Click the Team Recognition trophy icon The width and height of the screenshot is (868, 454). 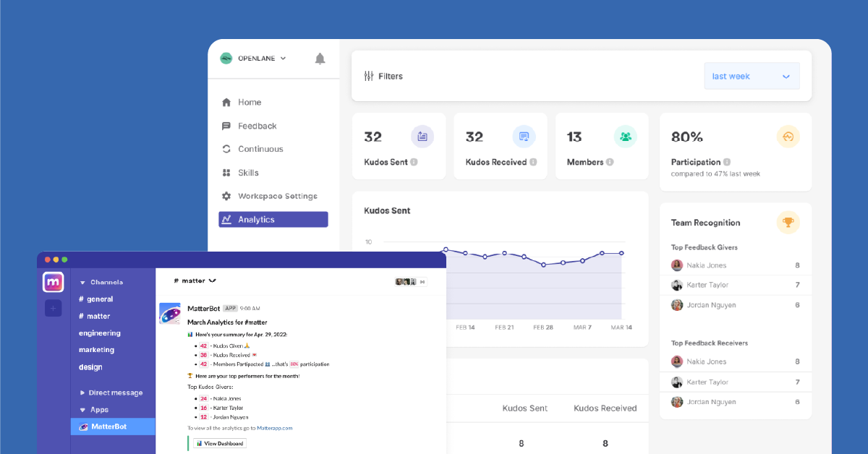coord(788,223)
